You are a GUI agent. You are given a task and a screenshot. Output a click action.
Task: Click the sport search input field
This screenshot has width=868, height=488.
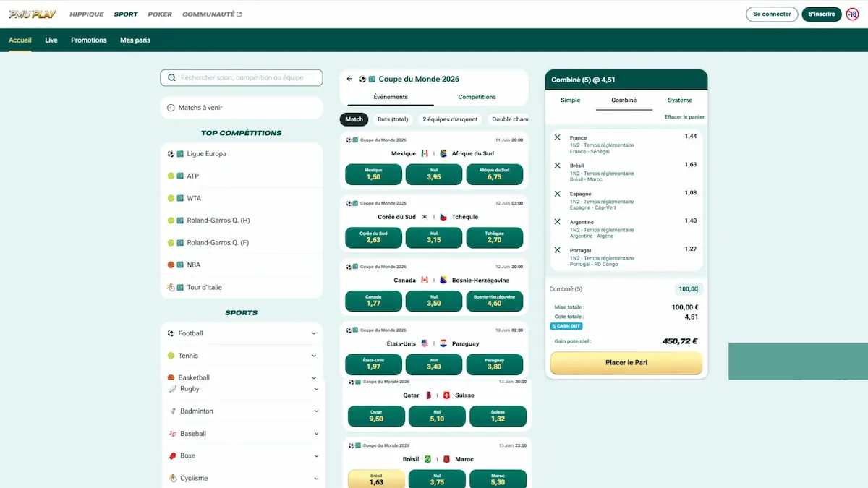pyautogui.click(x=242, y=77)
